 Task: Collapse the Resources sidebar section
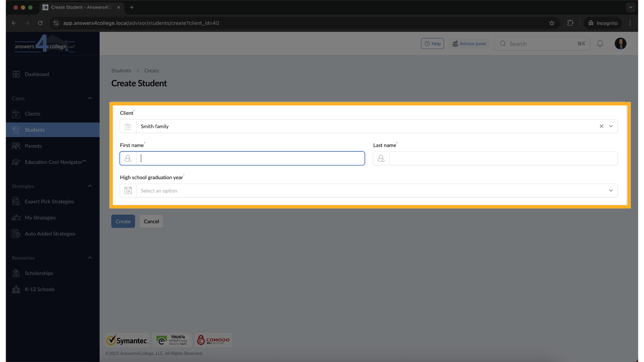90,258
